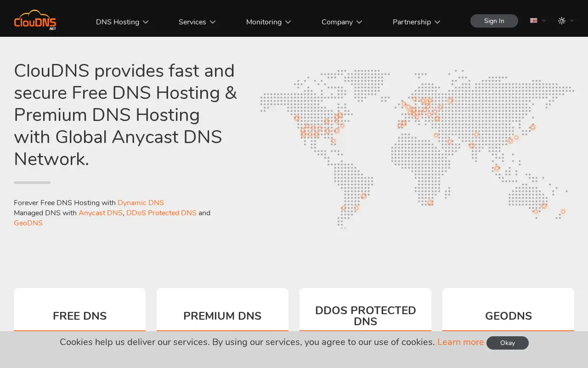Select the GEODNS card heading

[508, 316]
